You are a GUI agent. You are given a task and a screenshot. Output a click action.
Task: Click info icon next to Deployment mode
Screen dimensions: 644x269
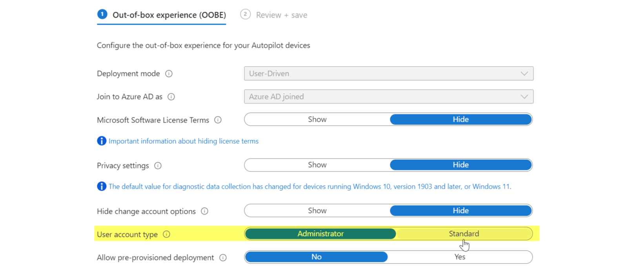point(169,74)
